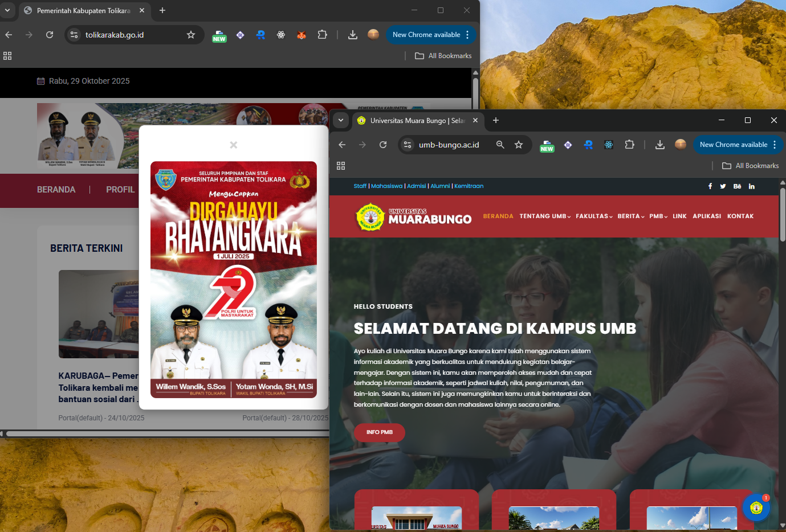
Task: Open Downloads icon in tolikarakab window
Action: click(353, 35)
